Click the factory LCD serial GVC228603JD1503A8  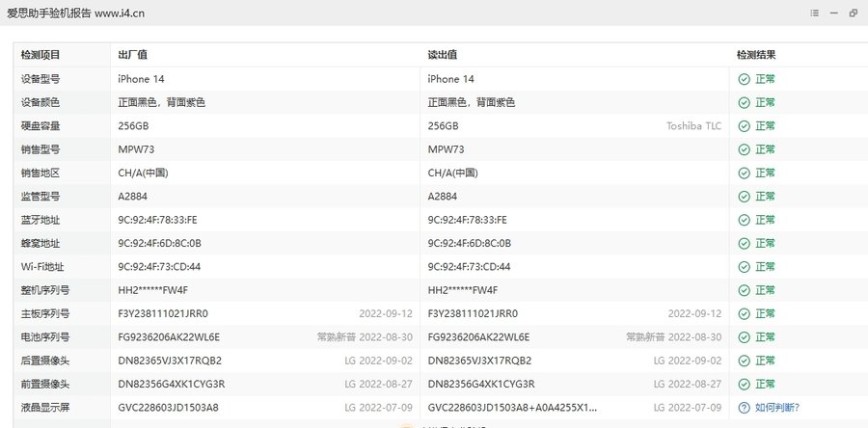pos(168,408)
